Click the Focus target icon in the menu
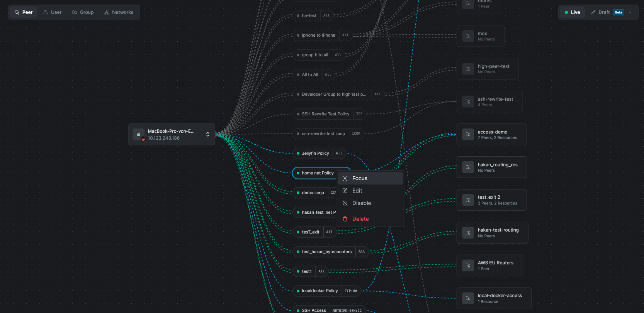 (x=345, y=178)
